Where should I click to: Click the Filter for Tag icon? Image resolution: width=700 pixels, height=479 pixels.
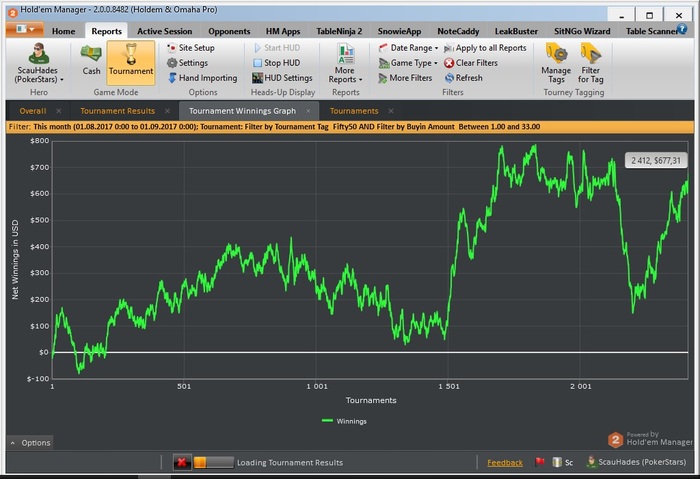(x=591, y=61)
